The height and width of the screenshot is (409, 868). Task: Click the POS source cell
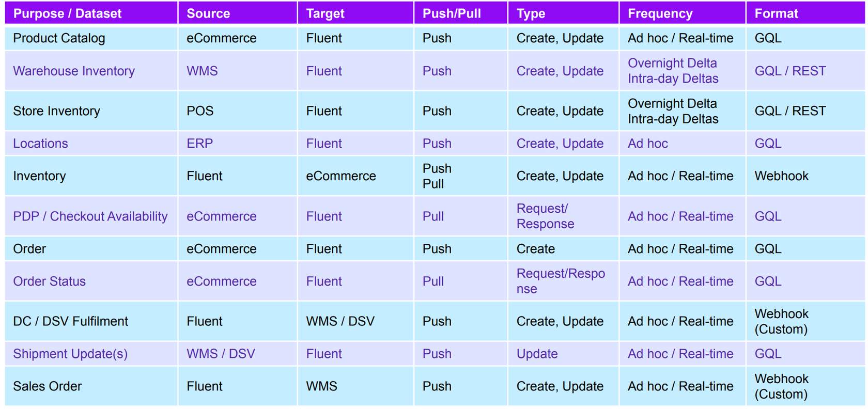(200, 111)
